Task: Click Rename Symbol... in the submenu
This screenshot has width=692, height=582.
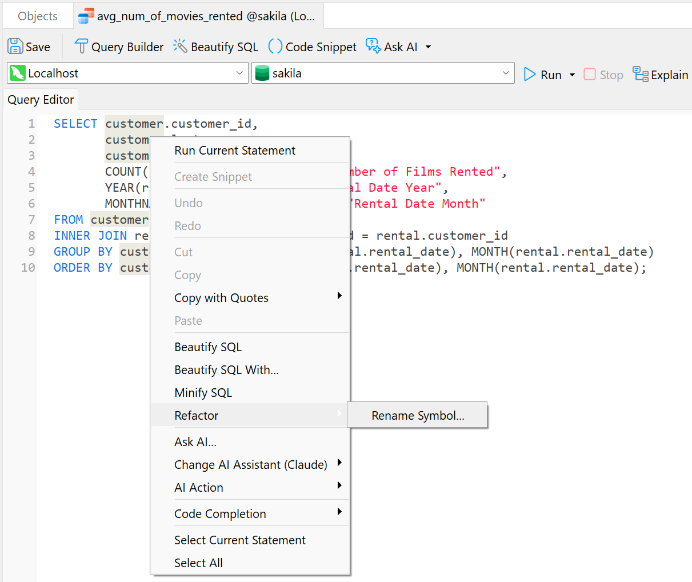Action: 417,416
